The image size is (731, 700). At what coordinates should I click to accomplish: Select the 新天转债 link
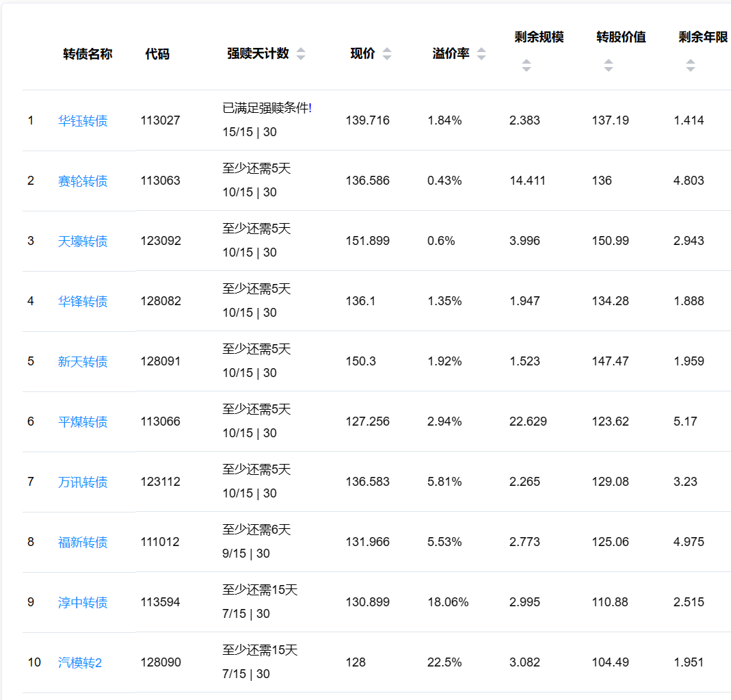[83, 362]
